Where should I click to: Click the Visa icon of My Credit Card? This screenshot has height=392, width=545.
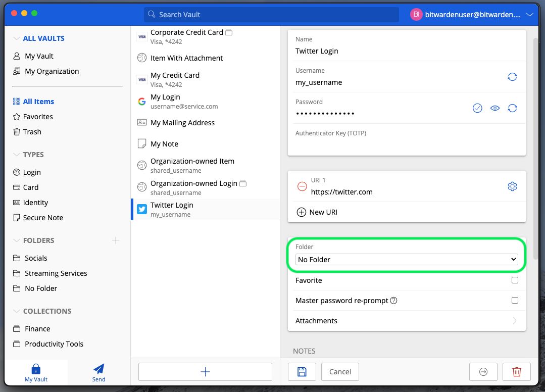[142, 80]
